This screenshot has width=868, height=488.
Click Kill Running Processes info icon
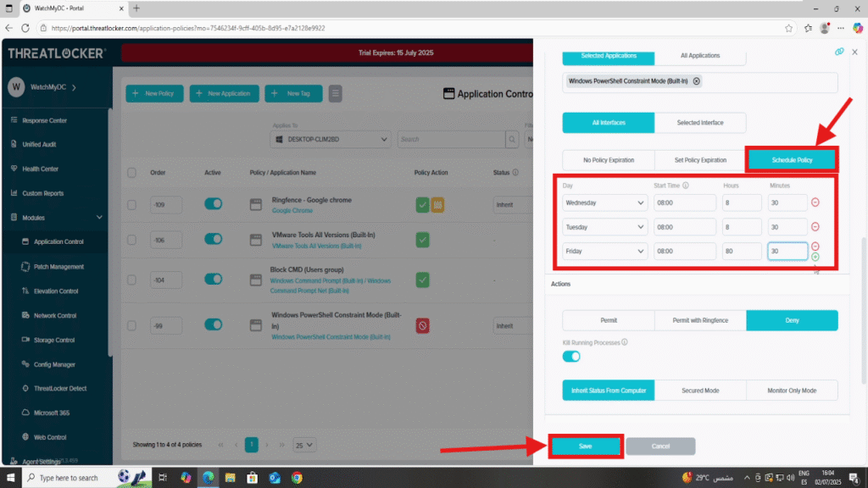(x=625, y=342)
